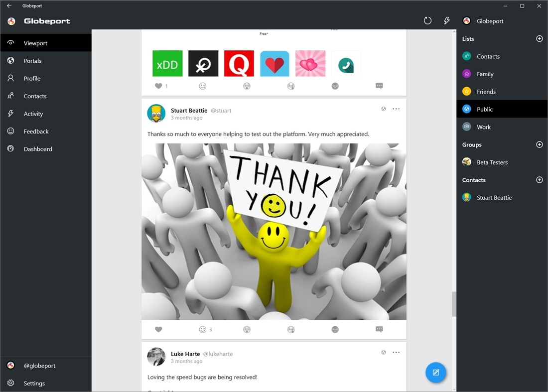Image resolution: width=548 pixels, height=392 pixels.
Task: Like Stuart Beattie's thank you post
Action: [x=158, y=329]
